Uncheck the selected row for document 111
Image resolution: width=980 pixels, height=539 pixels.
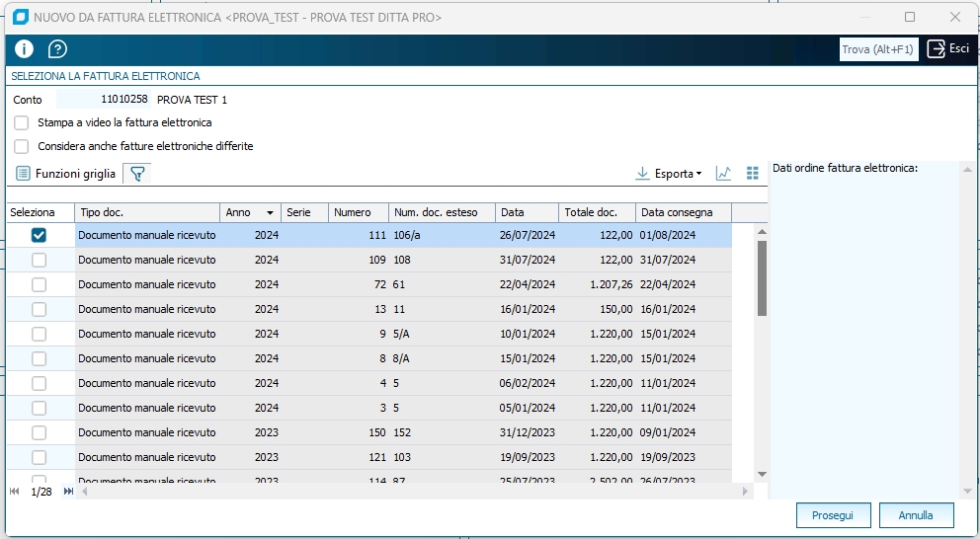(x=39, y=235)
